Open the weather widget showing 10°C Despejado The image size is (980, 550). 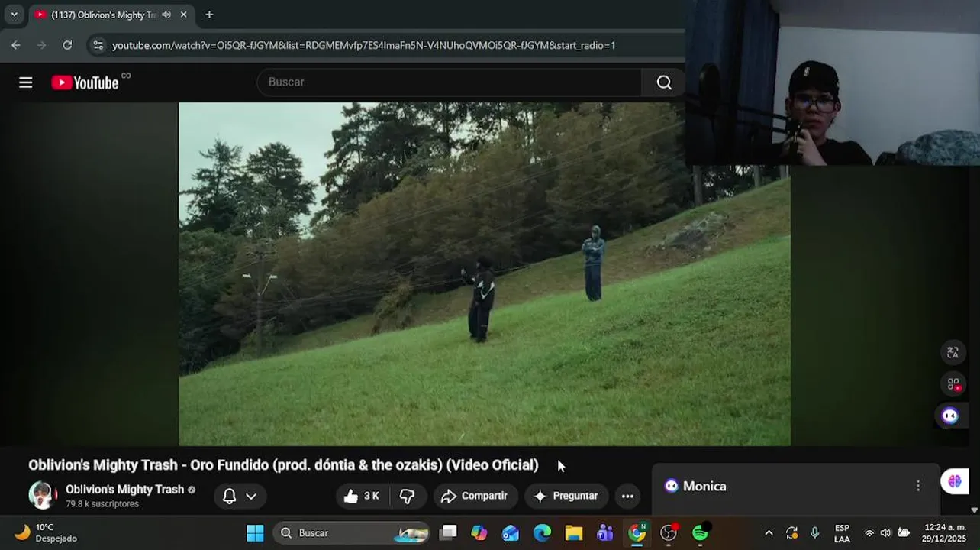click(x=46, y=533)
